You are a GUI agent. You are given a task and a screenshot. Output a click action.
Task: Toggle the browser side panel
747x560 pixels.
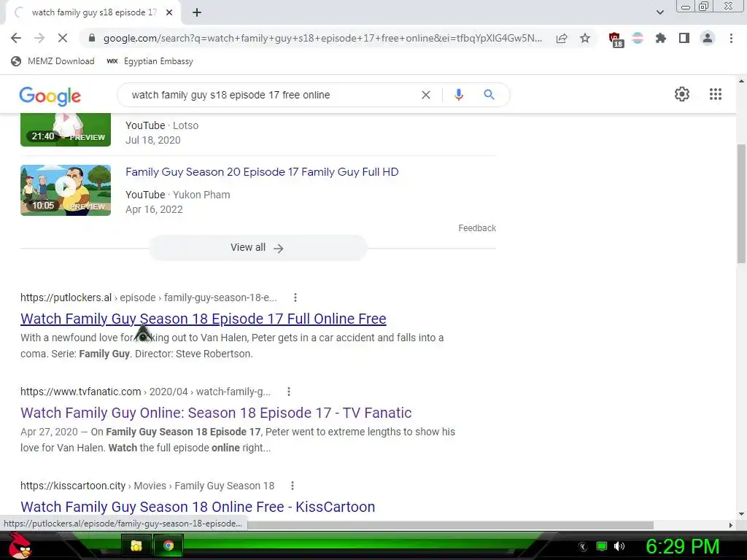pos(684,38)
